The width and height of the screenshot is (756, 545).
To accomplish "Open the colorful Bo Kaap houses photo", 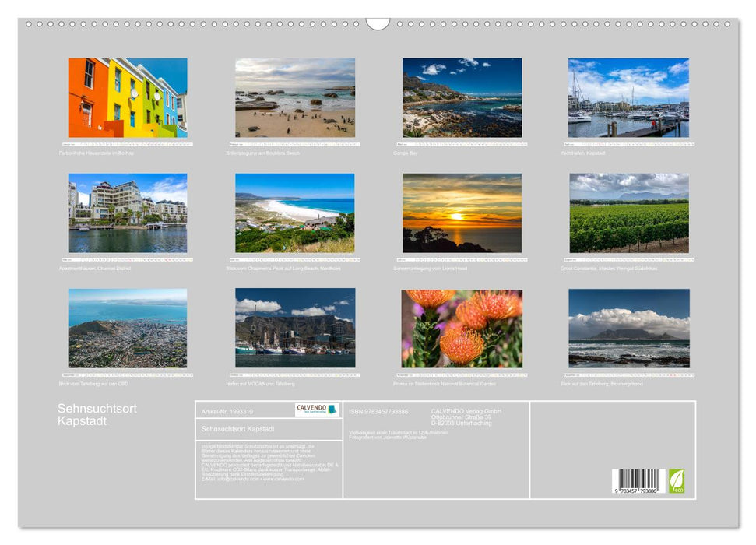I will click(128, 98).
